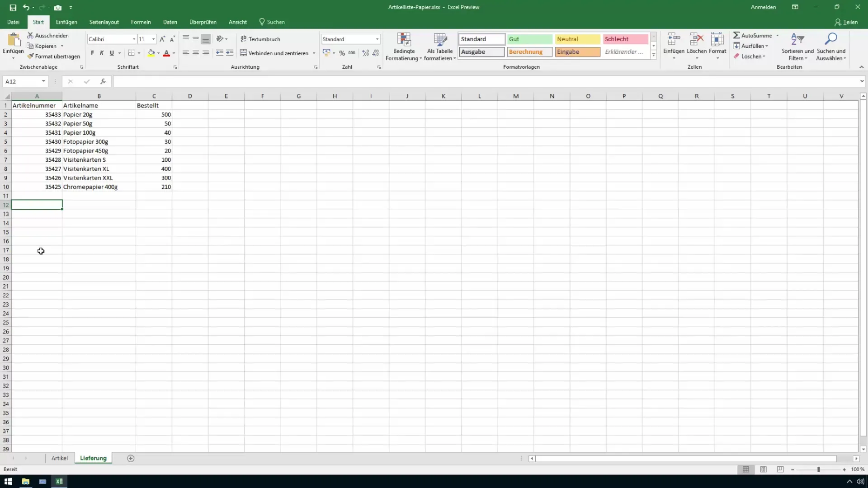Viewport: 868px width, 488px height.
Task: Toggle top vertical alignment
Action: 186,39
